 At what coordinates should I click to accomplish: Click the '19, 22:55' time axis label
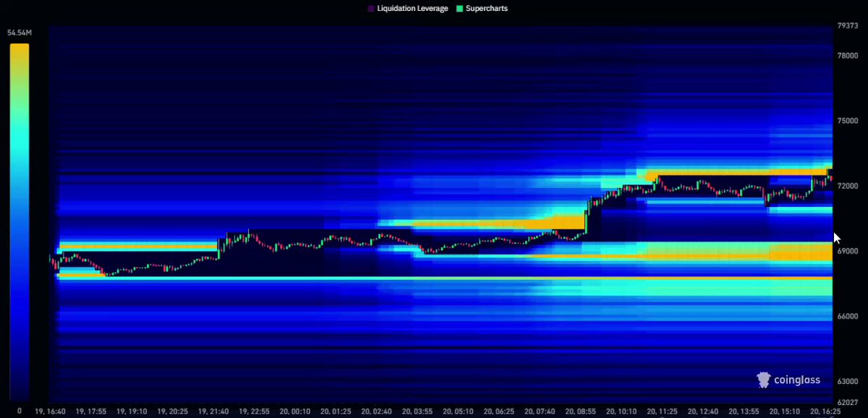point(256,411)
